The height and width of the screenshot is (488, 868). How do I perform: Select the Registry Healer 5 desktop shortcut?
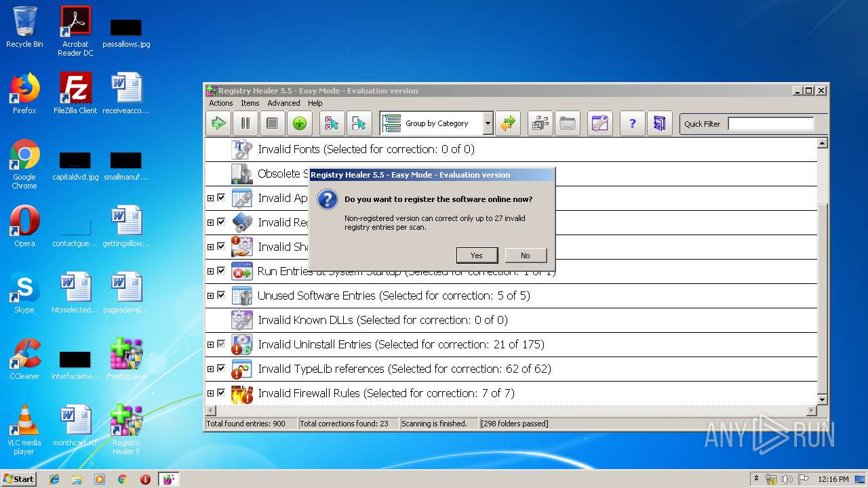point(126,430)
